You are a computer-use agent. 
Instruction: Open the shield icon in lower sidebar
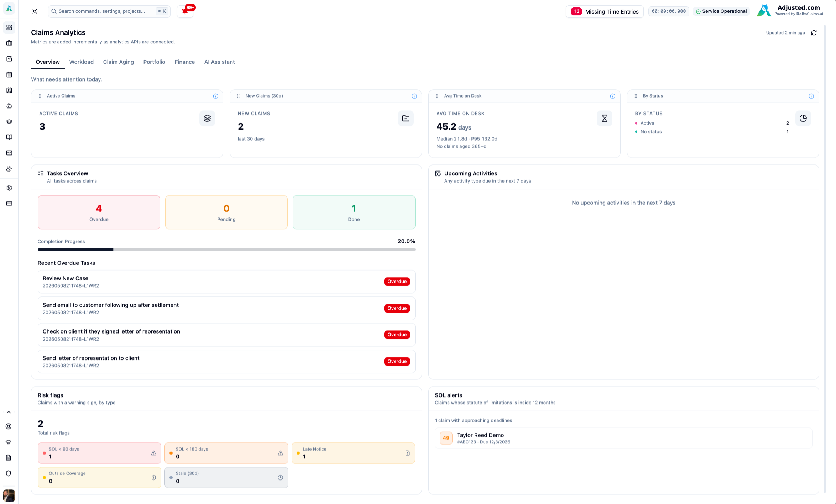9,473
